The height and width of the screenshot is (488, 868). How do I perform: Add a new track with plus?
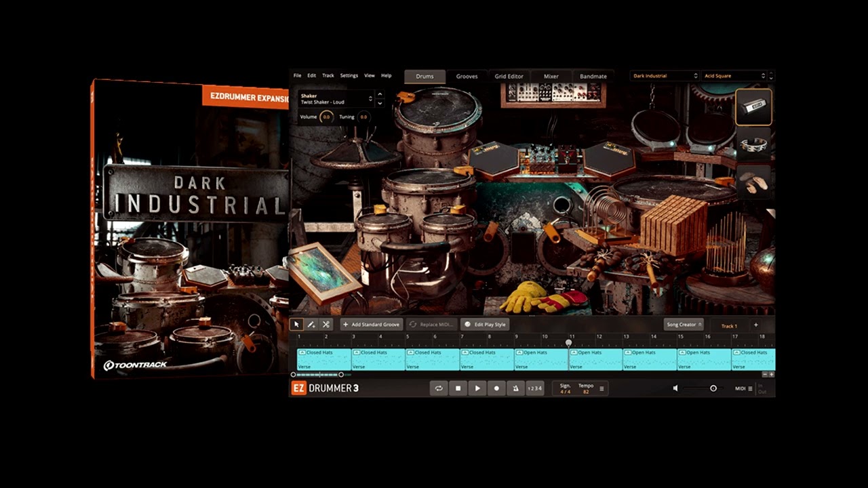(756, 325)
